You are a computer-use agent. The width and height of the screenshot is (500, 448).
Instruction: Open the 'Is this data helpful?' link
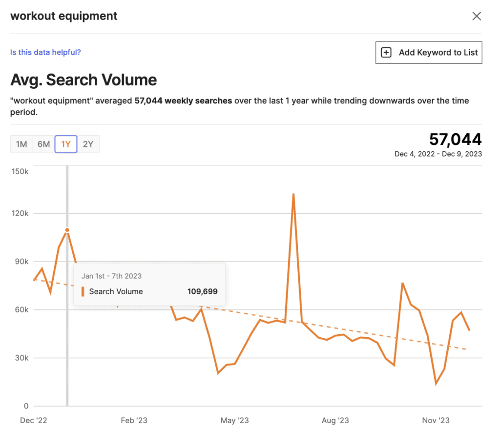tap(45, 52)
